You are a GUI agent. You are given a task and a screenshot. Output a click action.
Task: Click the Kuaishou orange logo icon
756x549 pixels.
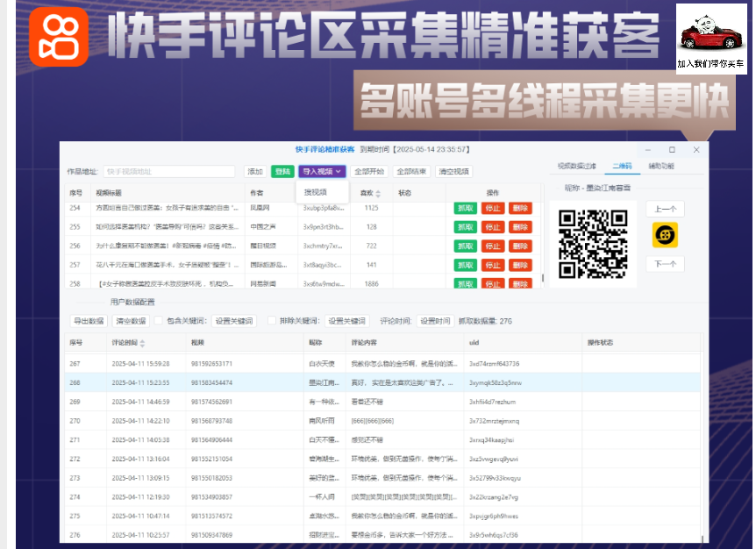pos(59,37)
